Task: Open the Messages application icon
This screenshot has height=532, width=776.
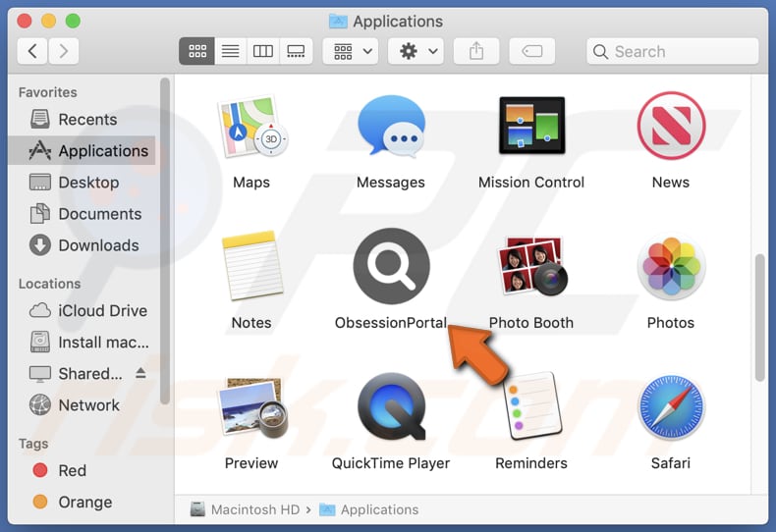Action: (391, 127)
